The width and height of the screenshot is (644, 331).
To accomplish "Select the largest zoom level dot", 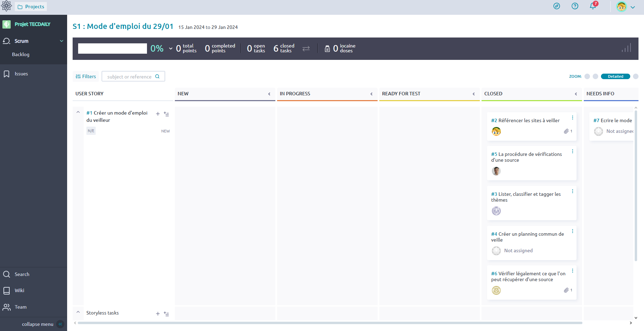I will (x=636, y=76).
